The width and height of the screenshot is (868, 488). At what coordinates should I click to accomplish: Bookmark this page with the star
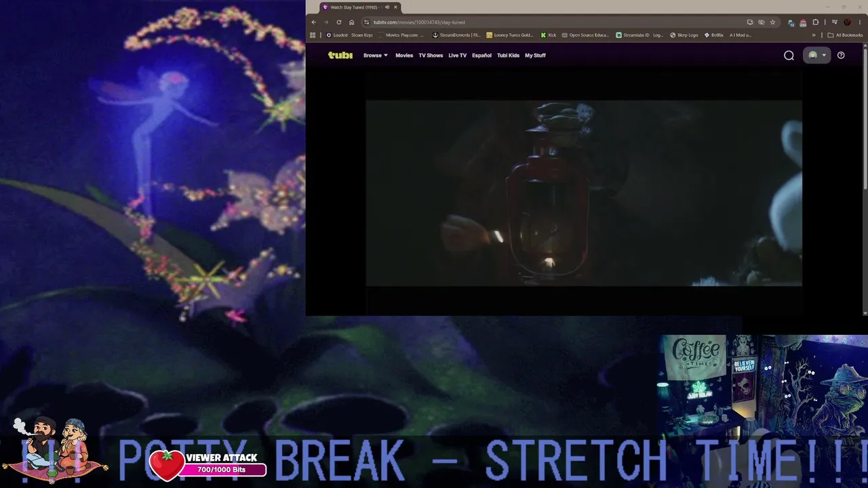tap(772, 22)
